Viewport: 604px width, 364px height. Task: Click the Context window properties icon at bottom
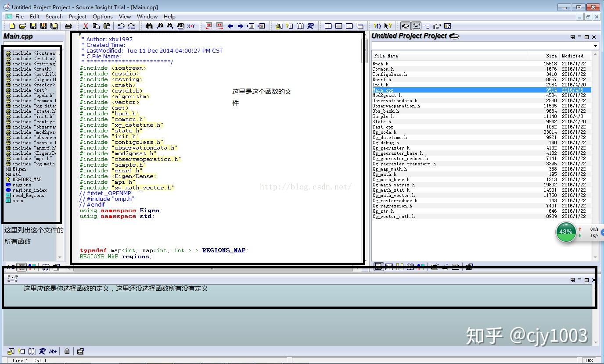pyautogui.click(x=80, y=351)
